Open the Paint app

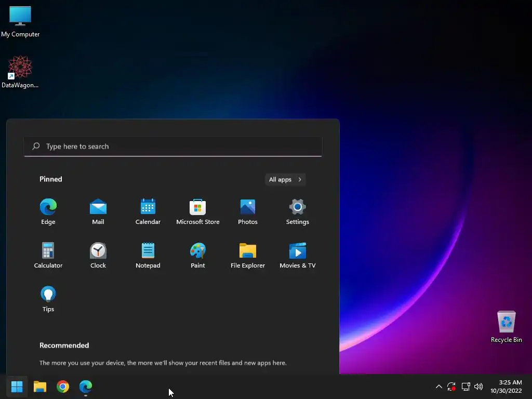coord(198,256)
